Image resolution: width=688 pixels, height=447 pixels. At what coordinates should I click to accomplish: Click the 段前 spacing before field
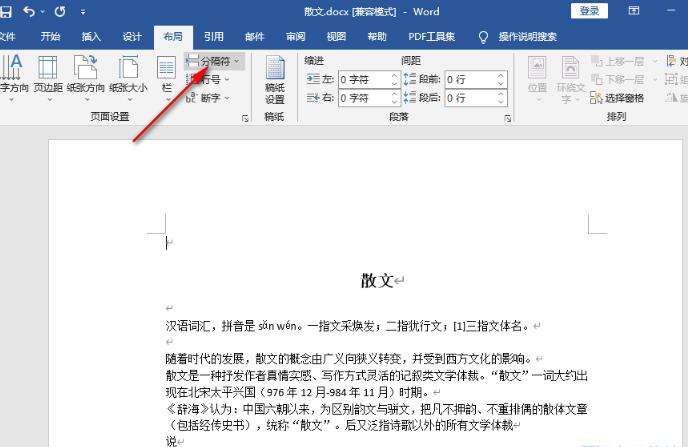coord(471,79)
